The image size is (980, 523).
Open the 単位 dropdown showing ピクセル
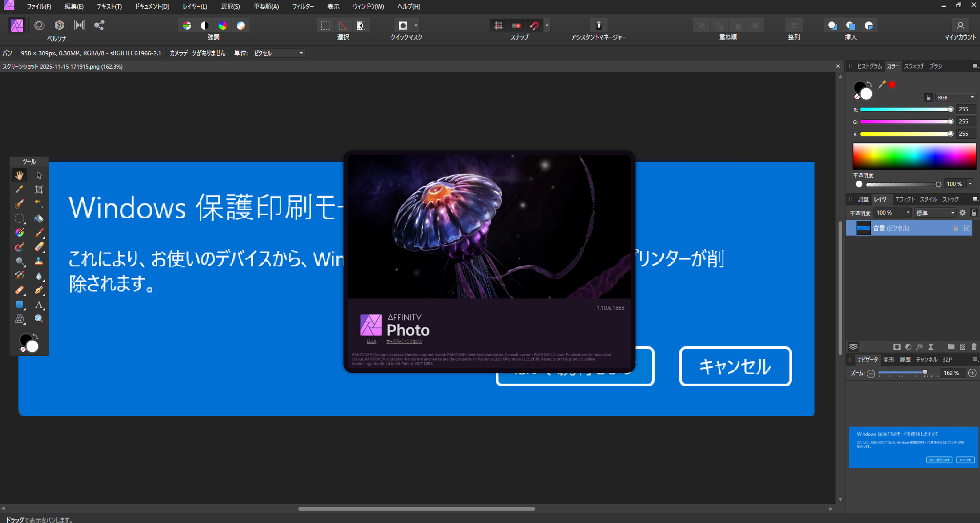278,53
